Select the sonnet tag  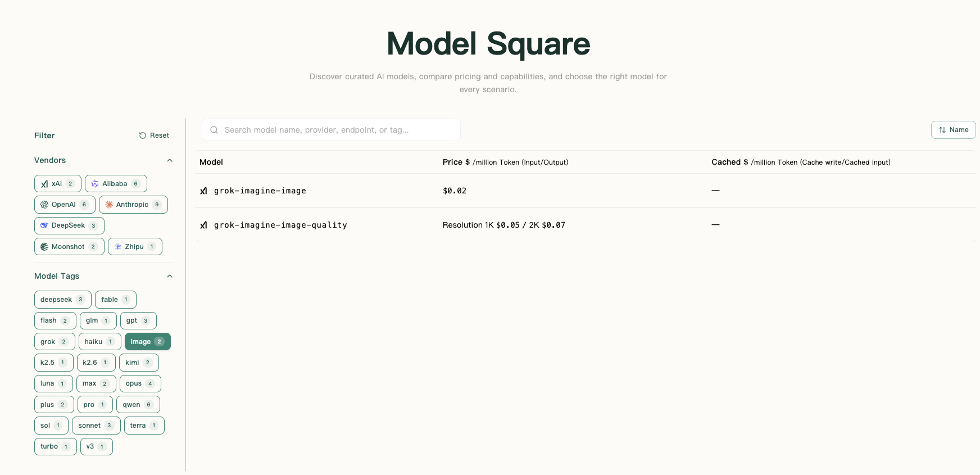(x=96, y=426)
